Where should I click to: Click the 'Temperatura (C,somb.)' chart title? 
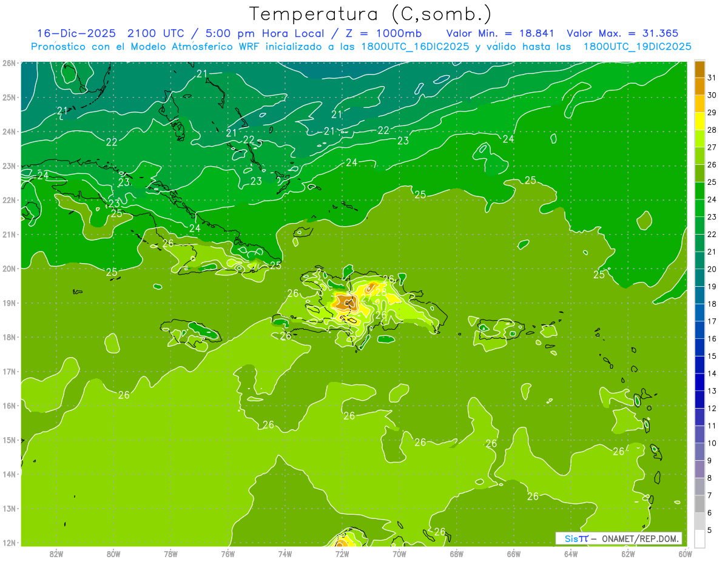pyautogui.click(x=371, y=15)
